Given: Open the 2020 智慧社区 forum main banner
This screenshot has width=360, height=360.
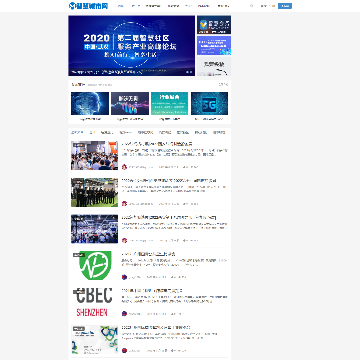Looking at the screenshot, I should 132,46.
